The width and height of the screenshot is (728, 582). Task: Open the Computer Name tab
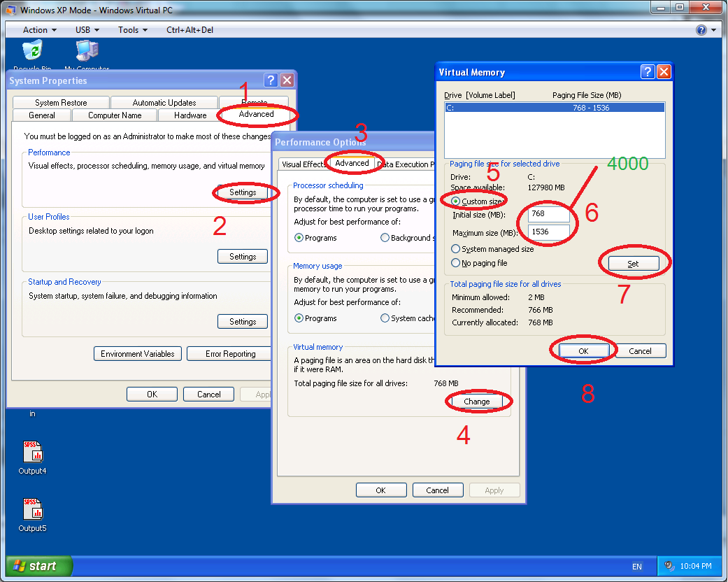[115, 115]
